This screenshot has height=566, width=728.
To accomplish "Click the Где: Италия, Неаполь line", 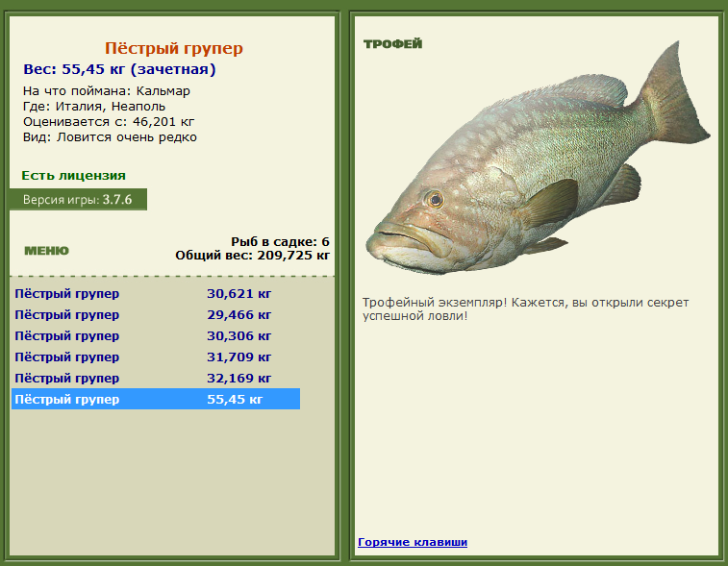I will tap(94, 107).
